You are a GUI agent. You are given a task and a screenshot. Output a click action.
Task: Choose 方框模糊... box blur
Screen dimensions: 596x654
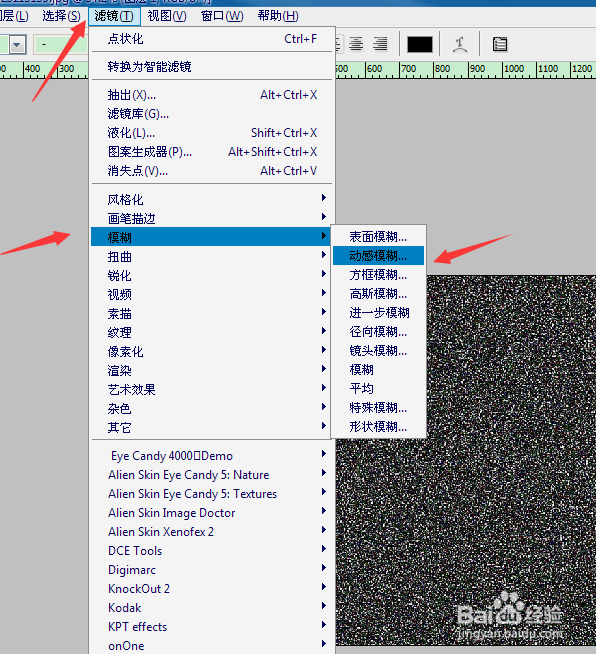378,274
